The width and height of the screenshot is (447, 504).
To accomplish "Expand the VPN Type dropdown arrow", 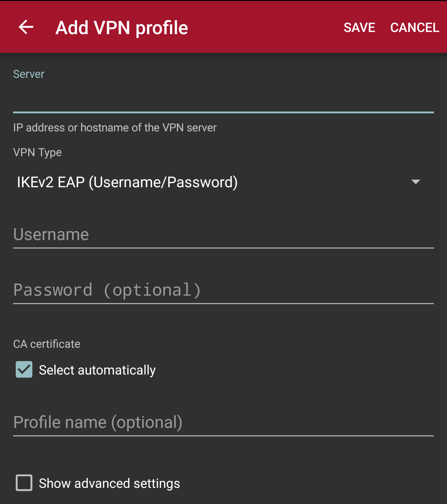I will click(x=415, y=182).
